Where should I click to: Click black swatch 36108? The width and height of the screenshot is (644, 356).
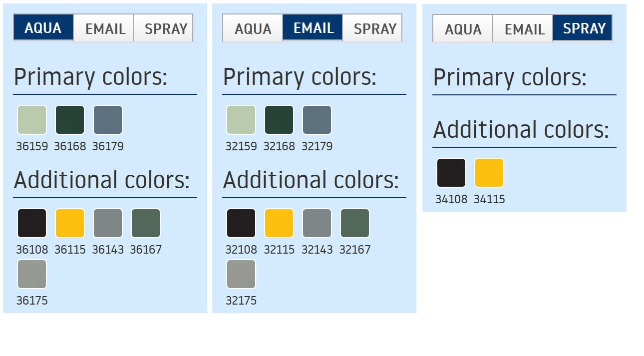pyautogui.click(x=32, y=223)
